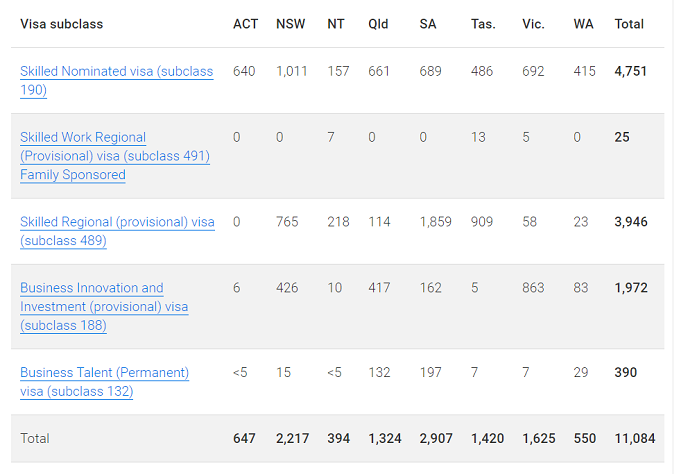This screenshot has width=674, height=474.
Task: Click the Total column header
Action: tap(629, 24)
